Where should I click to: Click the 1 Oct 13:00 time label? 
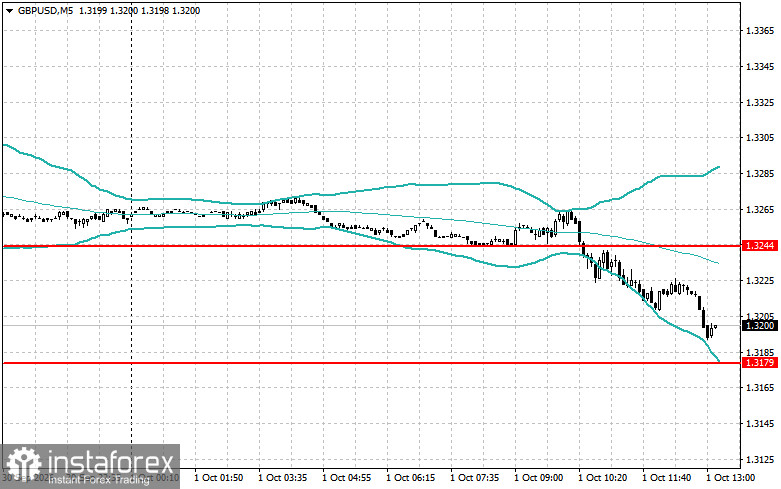tap(731, 478)
